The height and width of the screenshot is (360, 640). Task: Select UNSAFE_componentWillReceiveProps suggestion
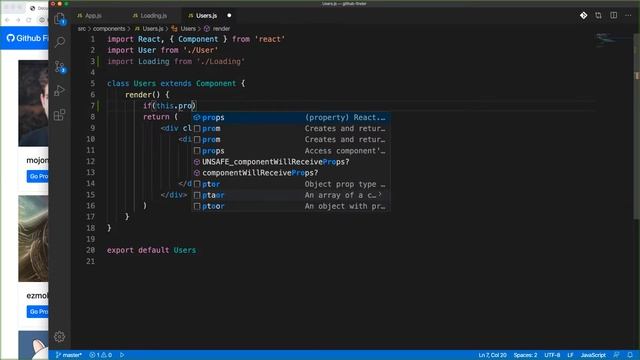click(290, 162)
